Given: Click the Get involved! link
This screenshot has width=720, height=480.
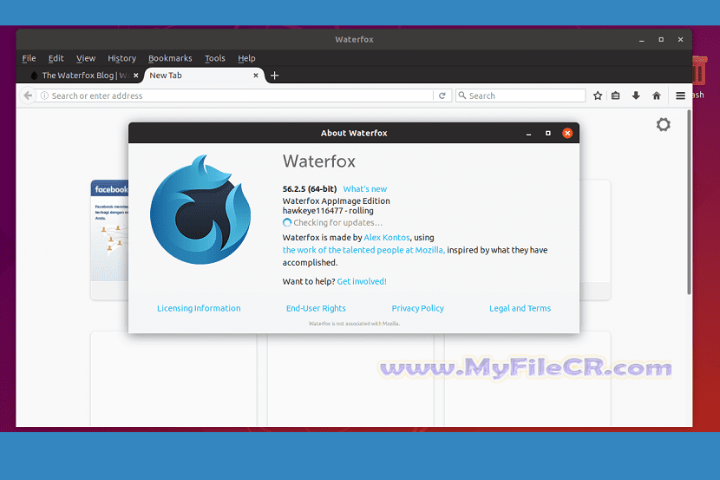Looking at the screenshot, I should (362, 282).
